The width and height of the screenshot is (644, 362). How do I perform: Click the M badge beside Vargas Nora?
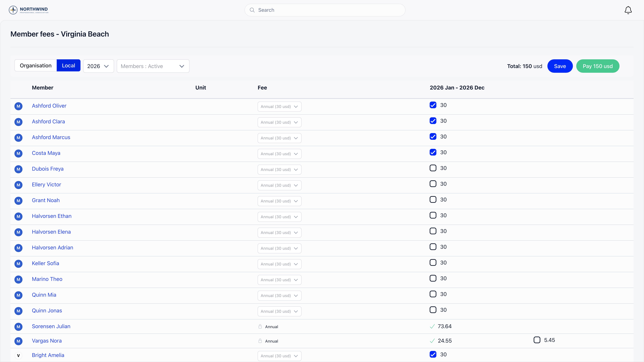18,341
